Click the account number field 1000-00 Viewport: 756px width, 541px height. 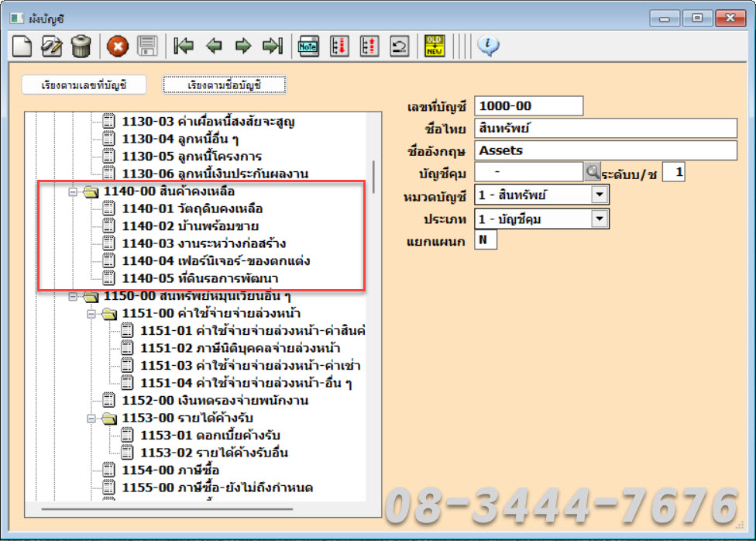tap(528, 105)
